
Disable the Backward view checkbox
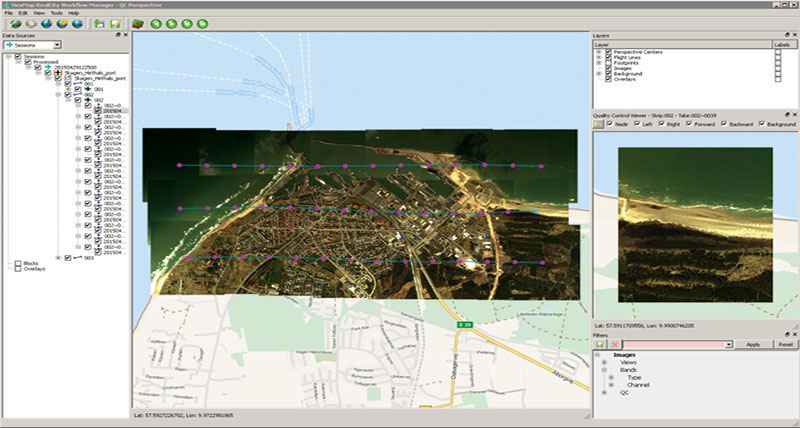(x=726, y=124)
